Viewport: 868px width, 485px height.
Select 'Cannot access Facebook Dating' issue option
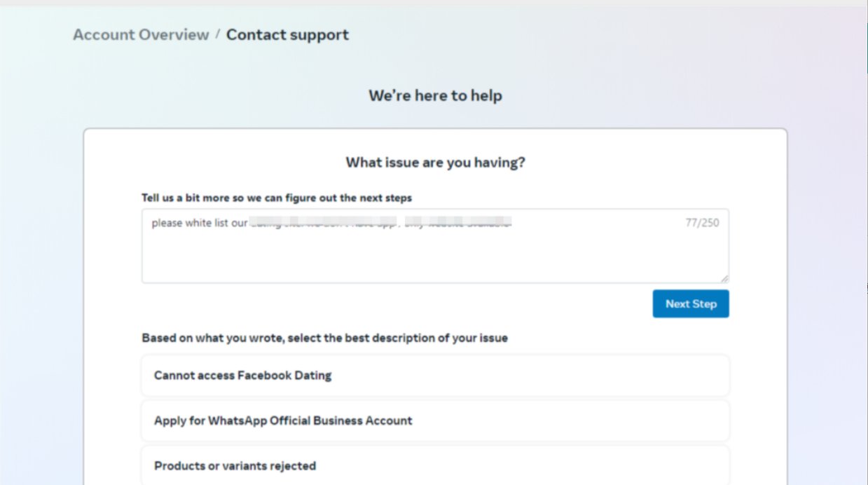[x=434, y=376]
